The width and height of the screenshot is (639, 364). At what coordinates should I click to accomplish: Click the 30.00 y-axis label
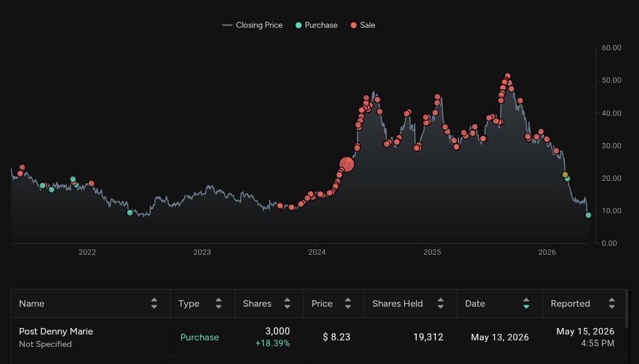pyautogui.click(x=611, y=145)
